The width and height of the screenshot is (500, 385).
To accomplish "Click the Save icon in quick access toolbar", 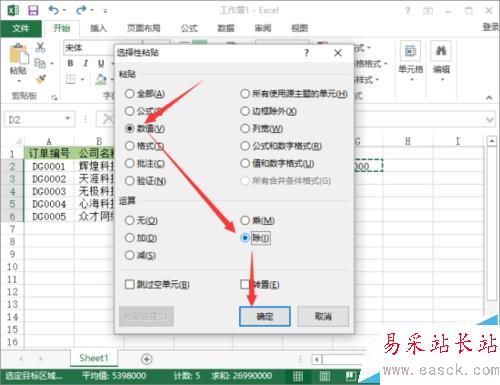I will (33, 10).
